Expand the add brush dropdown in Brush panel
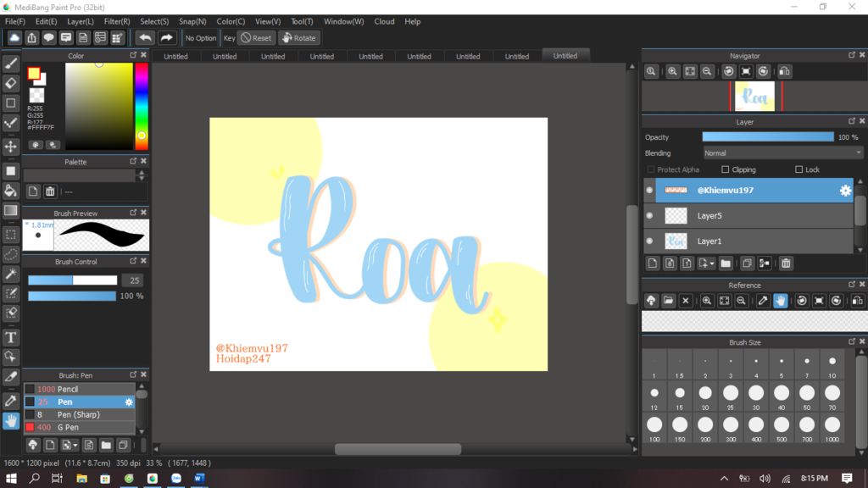This screenshot has height=488, width=868. [75, 445]
